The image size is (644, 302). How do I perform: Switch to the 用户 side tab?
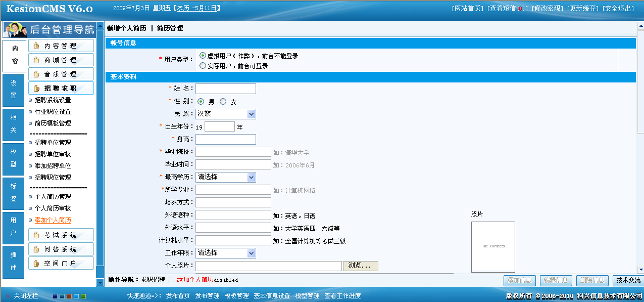(14, 228)
